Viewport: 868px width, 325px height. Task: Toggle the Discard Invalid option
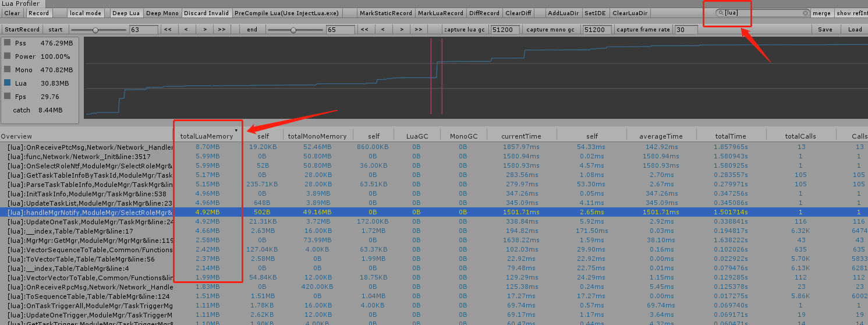click(207, 13)
